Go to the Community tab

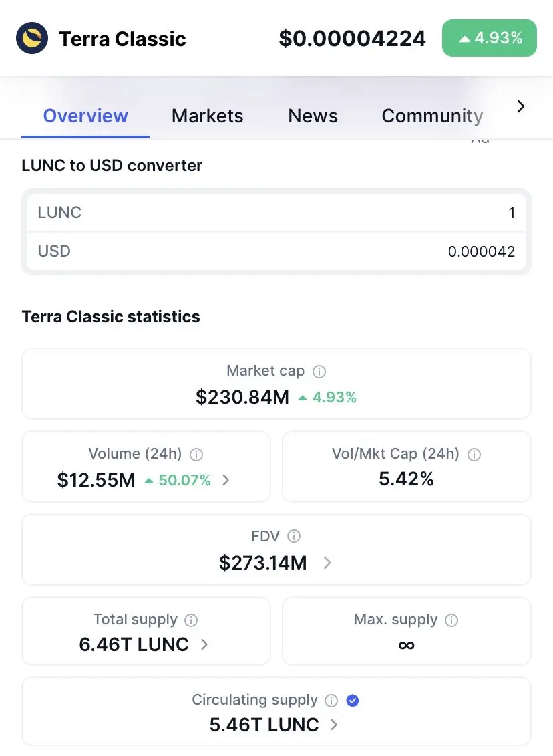pyautogui.click(x=432, y=116)
